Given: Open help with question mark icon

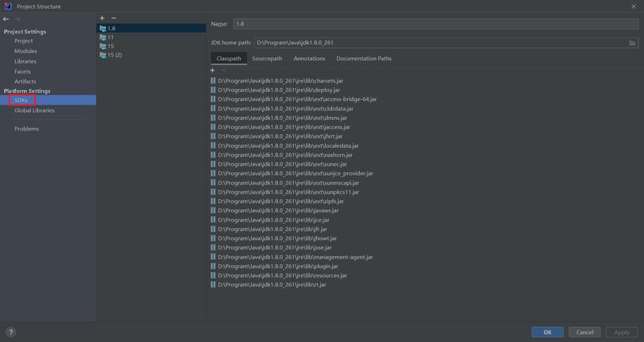Looking at the screenshot, I should (x=11, y=332).
